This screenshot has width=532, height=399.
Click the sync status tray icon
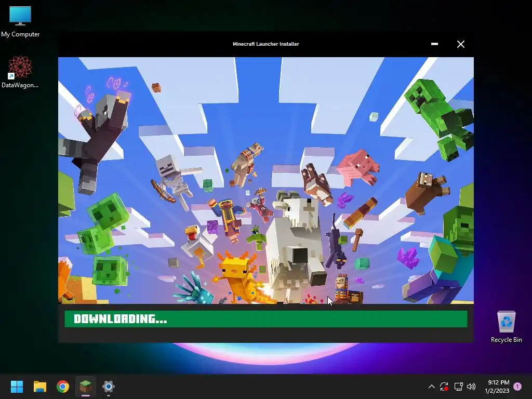444,387
